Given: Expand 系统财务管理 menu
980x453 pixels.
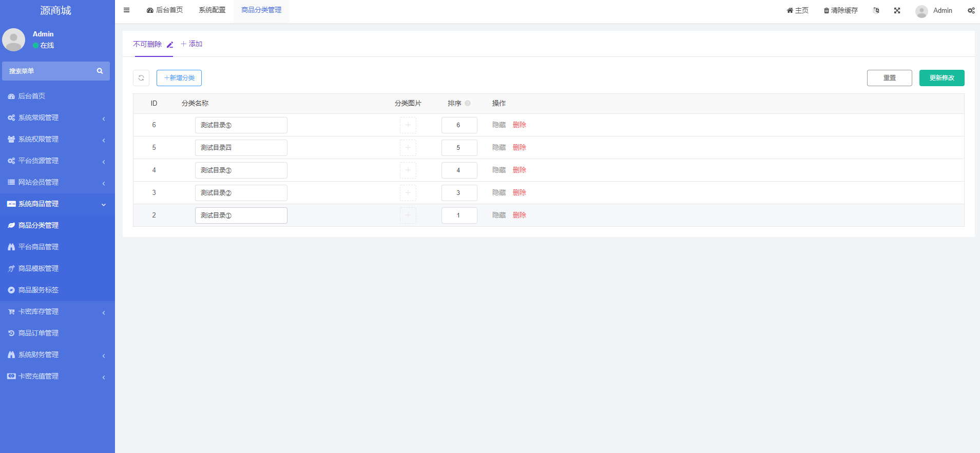Looking at the screenshot, I should (x=57, y=354).
